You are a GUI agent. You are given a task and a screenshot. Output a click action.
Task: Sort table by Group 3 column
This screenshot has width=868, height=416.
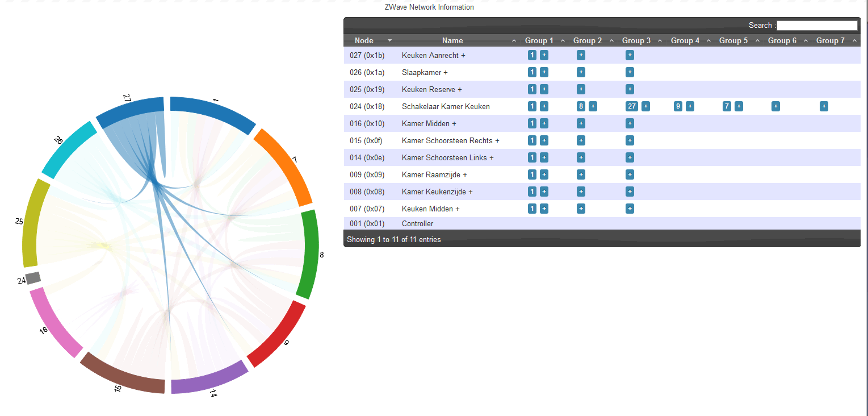coord(641,40)
